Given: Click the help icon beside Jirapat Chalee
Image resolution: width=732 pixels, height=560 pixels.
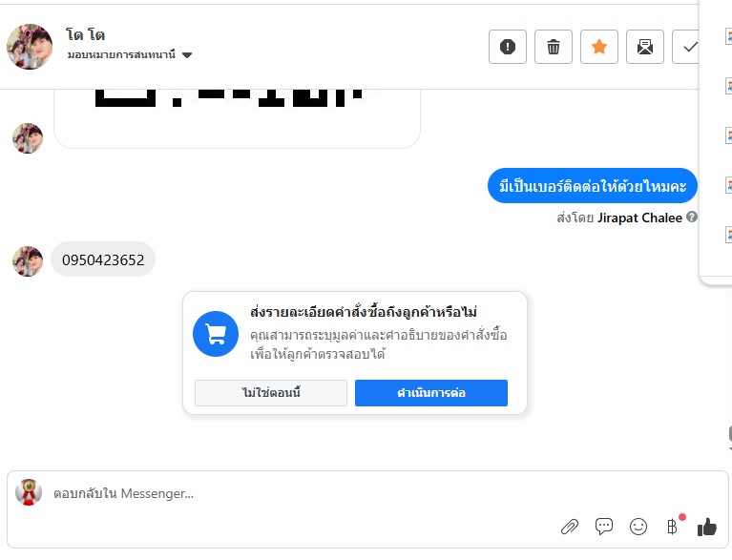Looking at the screenshot, I should [692, 218].
